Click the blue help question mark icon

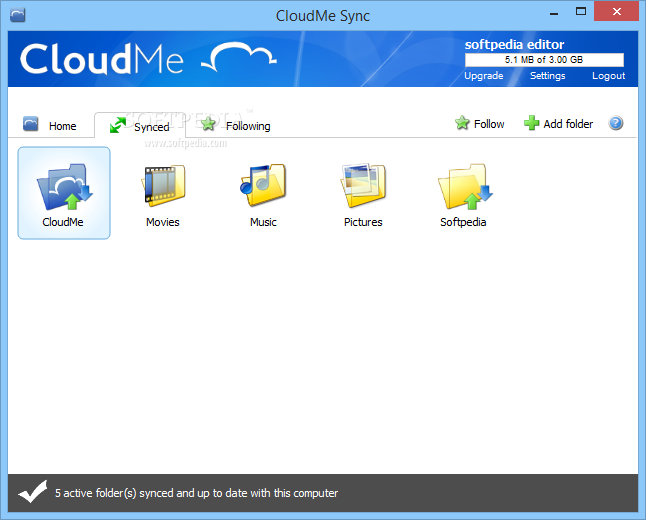click(616, 123)
